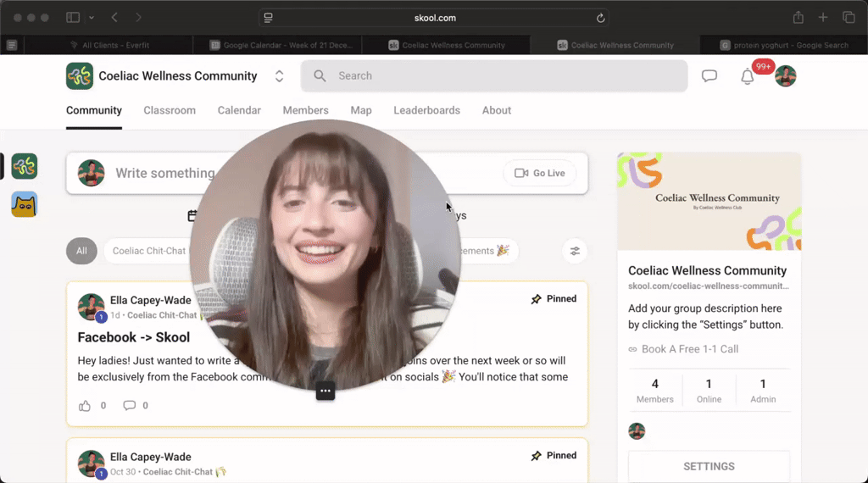Click the Search field
The width and height of the screenshot is (868, 483).
coord(494,75)
